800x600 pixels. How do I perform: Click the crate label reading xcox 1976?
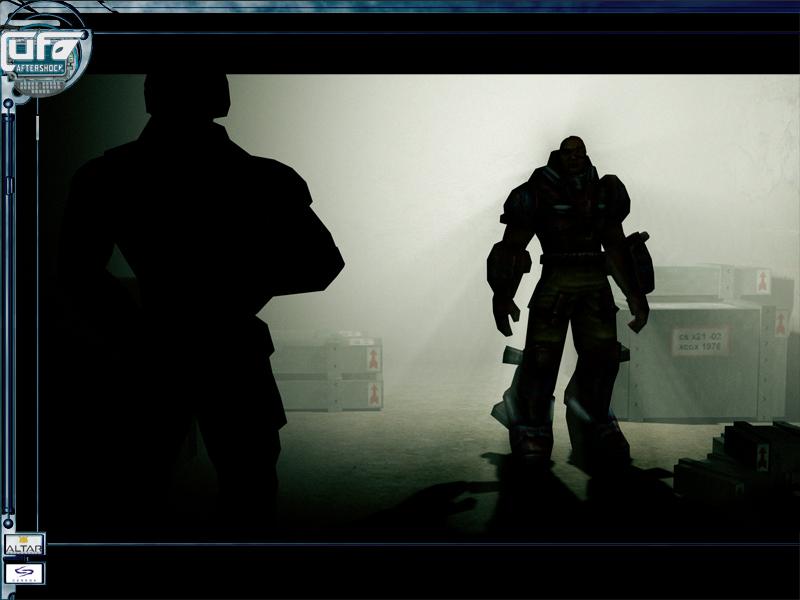tap(700, 341)
